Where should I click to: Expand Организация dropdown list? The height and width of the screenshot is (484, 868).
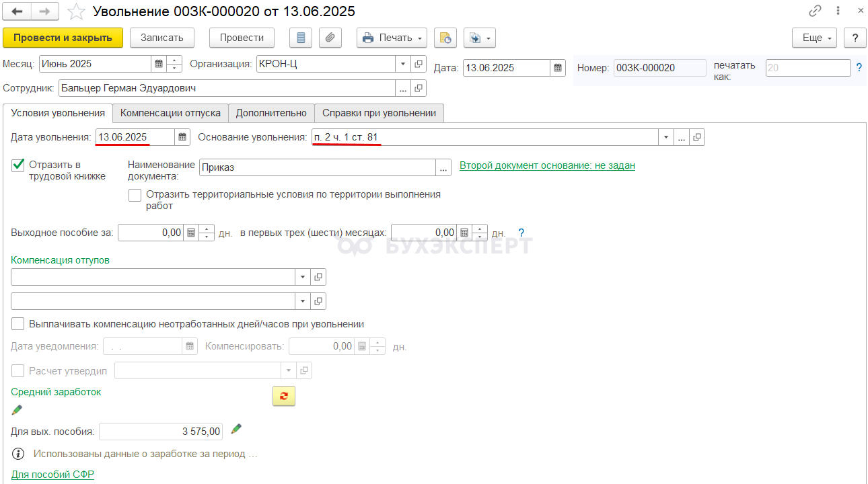click(x=403, y=65)
